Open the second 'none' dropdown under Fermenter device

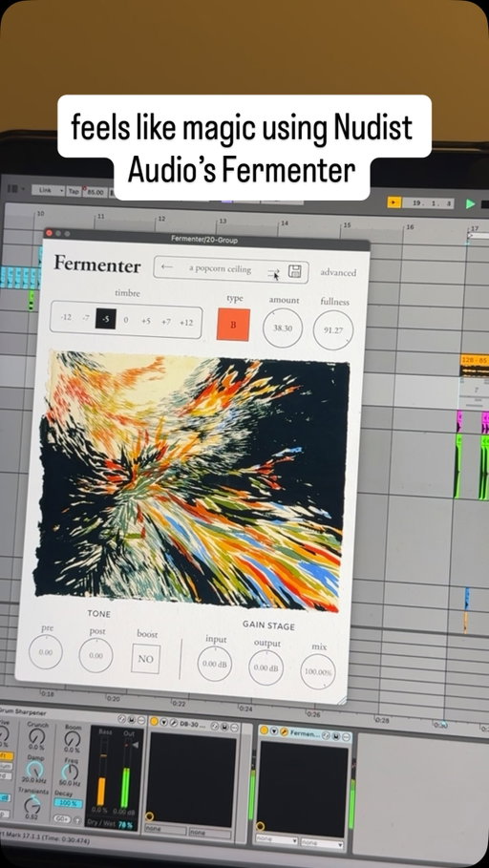pyautogui.click(x=322, y=843)
